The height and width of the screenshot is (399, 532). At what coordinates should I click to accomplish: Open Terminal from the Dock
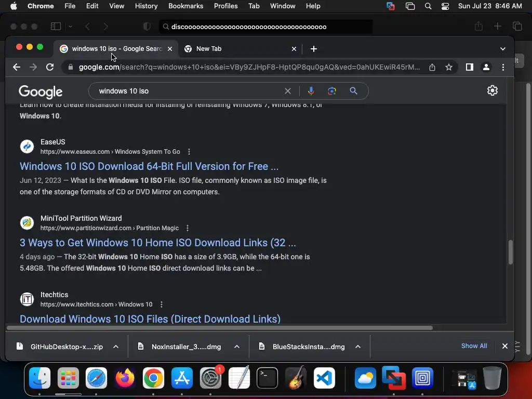268,378
